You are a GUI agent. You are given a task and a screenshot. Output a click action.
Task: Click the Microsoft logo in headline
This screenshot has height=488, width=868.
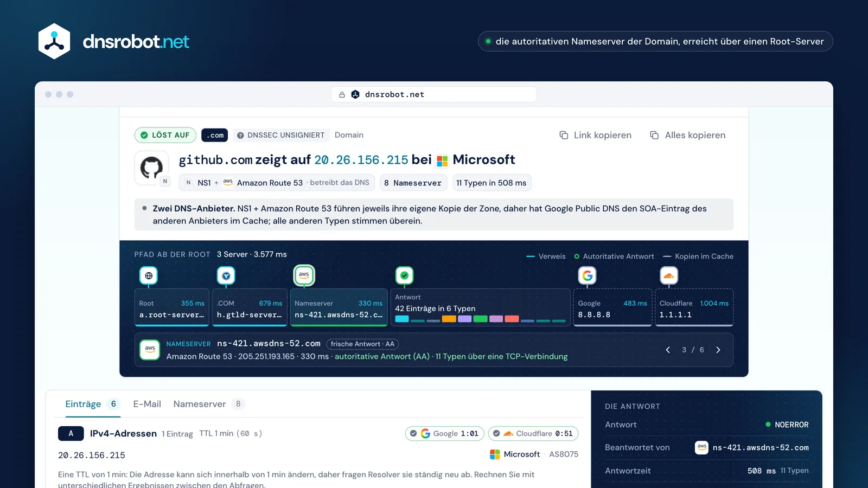(x=442, y=161)
